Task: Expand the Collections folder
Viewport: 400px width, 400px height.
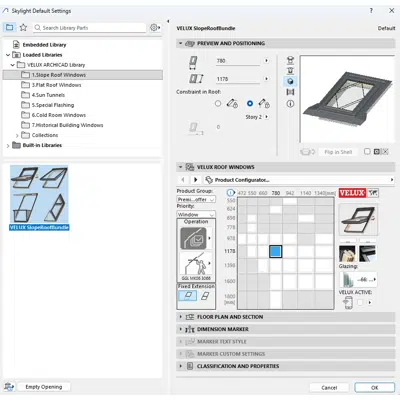Action: click(17, 135)
